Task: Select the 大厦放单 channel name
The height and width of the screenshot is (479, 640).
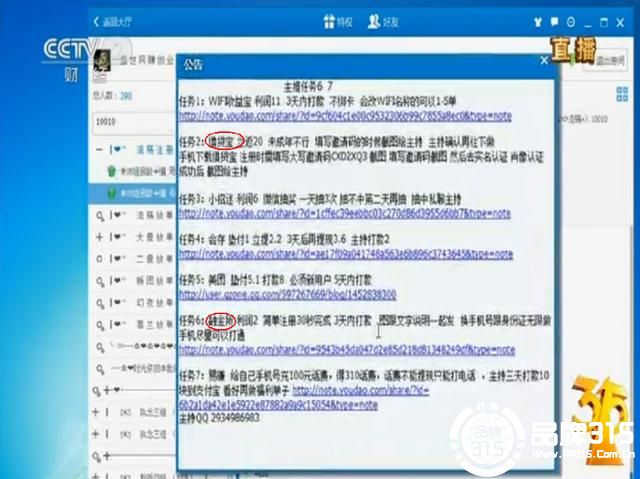Action: 154,237
